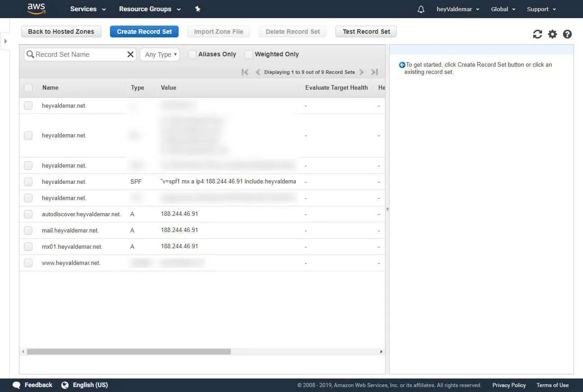Change language from English (US)
Image resolution: width=583 pixels, height=392 pixels.
point(90,385)
